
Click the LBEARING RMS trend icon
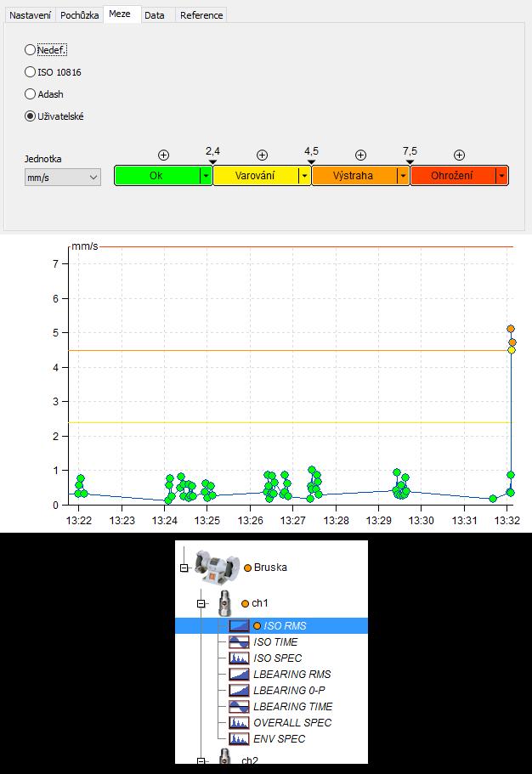239,675
